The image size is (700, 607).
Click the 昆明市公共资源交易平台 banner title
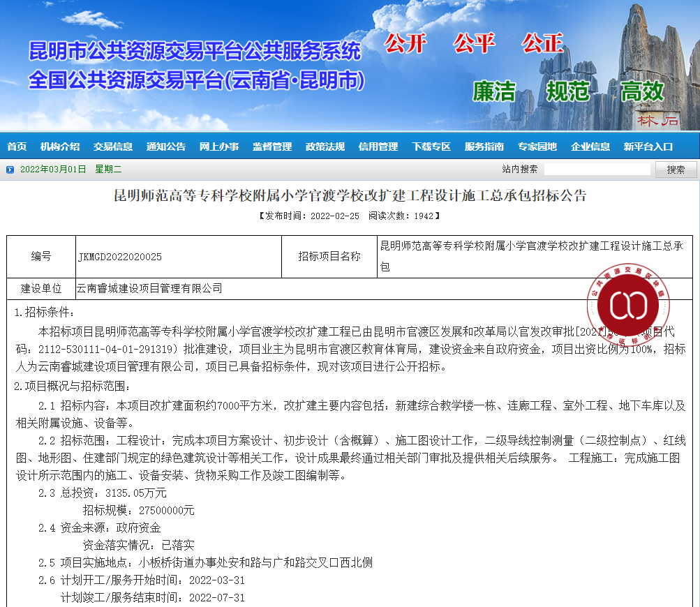(195, 51)
